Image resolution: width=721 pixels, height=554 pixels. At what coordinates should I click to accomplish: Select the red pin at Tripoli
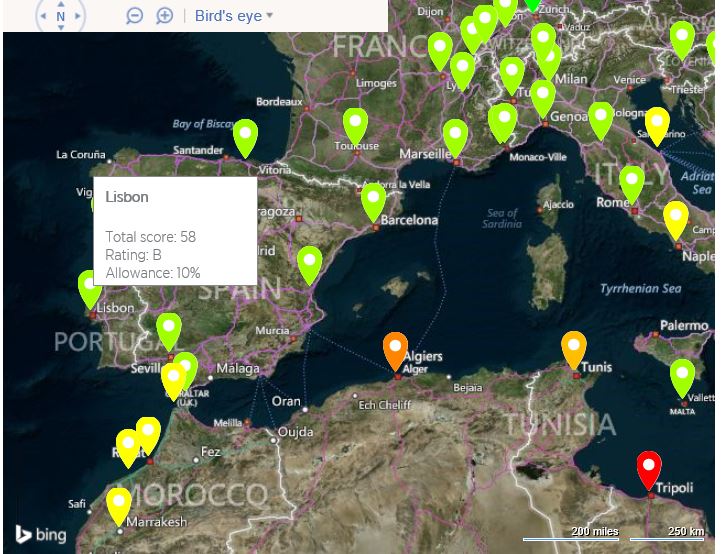point(649,468)
